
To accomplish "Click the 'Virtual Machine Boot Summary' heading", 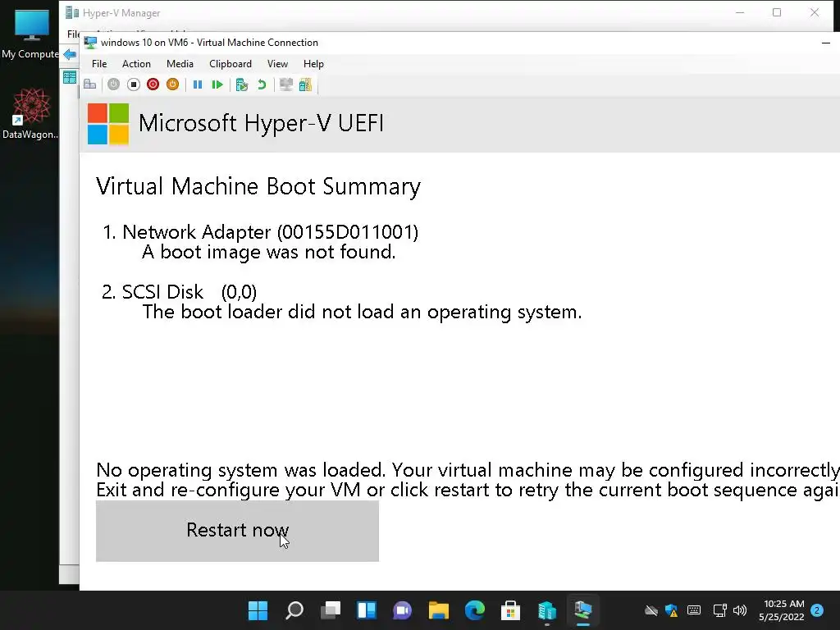I will coord(258,186).
